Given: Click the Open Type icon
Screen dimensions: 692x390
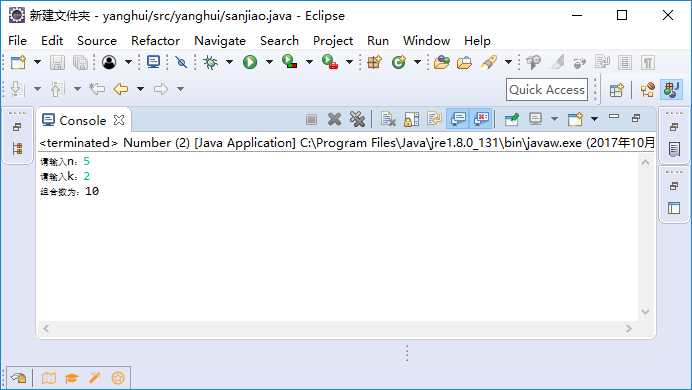Looking at the screenshot, I should (441, 62).
